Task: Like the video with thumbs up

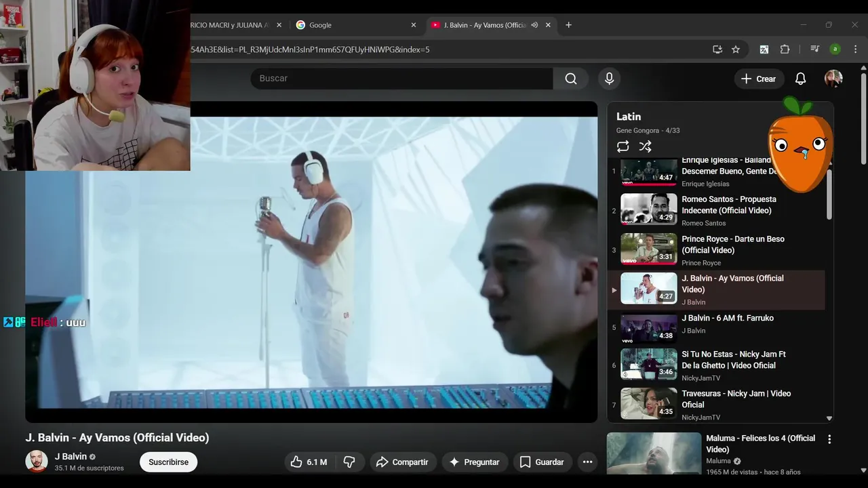Action: [x=309, y=462]
